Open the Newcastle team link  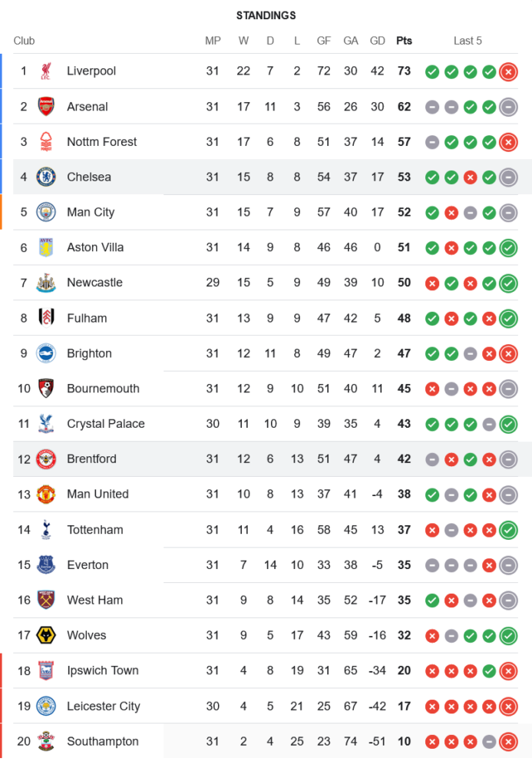[x=94, y=283]
